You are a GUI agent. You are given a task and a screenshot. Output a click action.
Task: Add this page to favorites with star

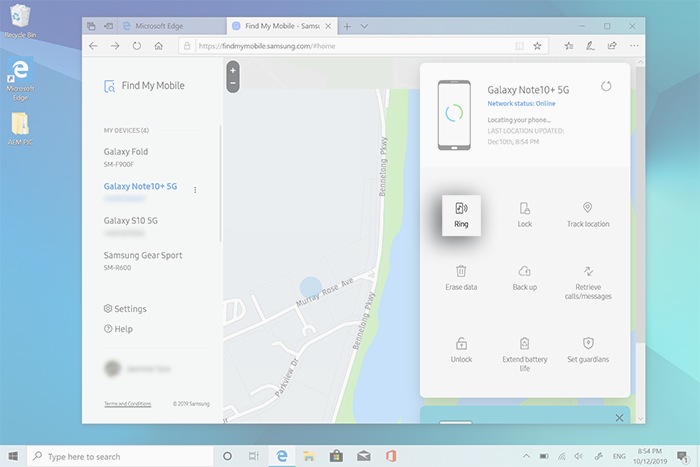538,46
